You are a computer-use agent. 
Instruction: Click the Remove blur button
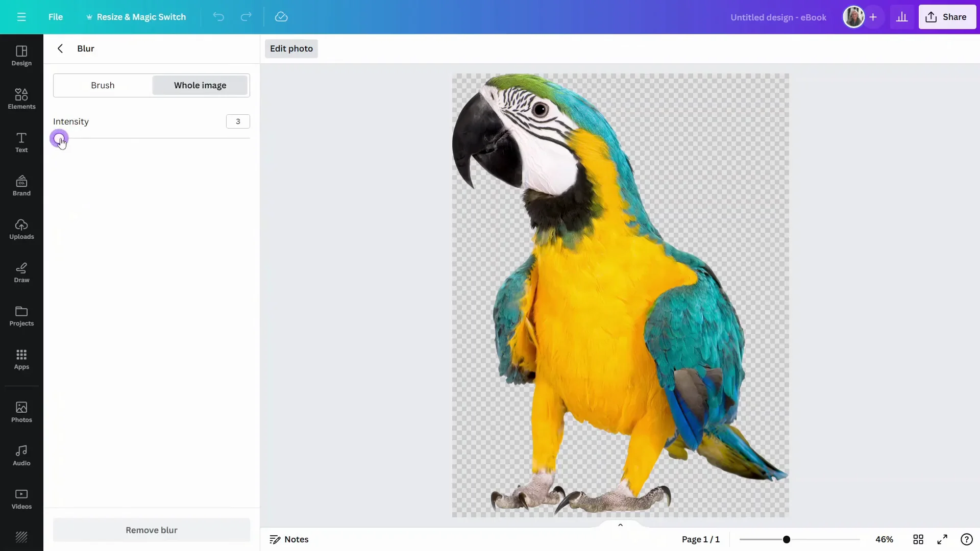151,530
